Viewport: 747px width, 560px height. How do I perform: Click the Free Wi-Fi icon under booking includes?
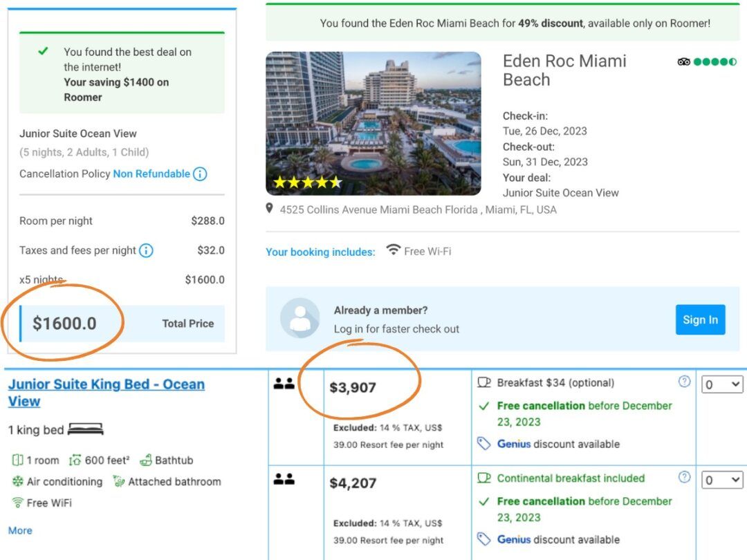(392, 252)
